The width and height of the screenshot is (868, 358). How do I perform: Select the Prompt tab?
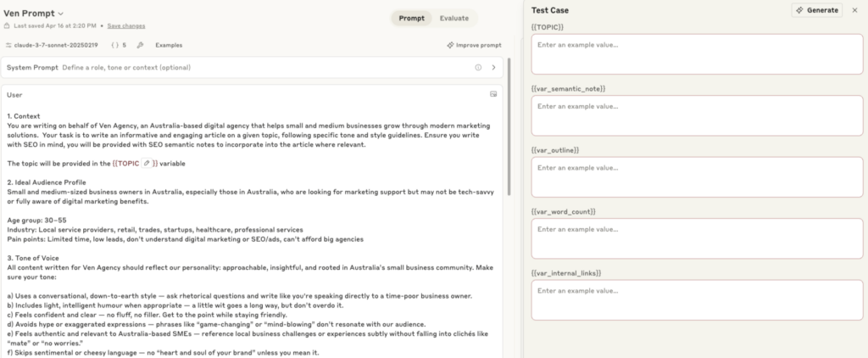pos(412,17)
